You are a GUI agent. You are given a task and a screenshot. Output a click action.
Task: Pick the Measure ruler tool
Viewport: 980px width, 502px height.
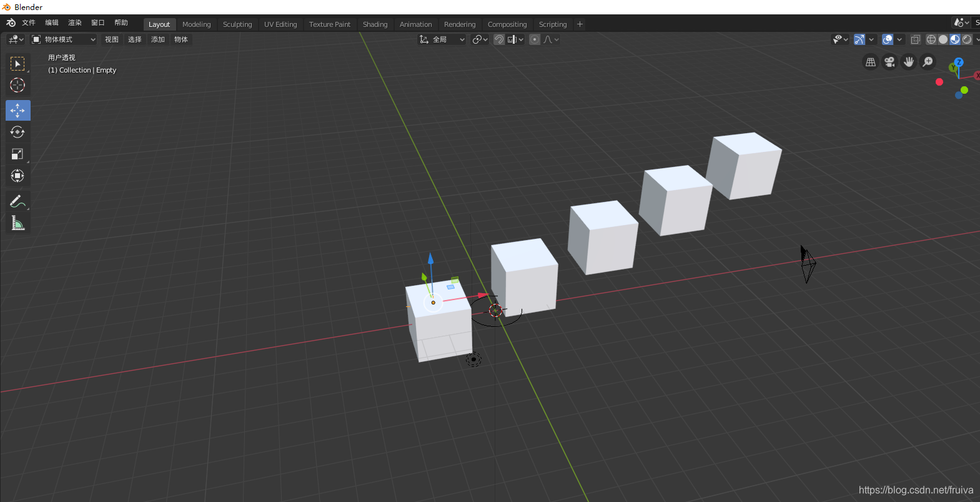click(17, 223)
